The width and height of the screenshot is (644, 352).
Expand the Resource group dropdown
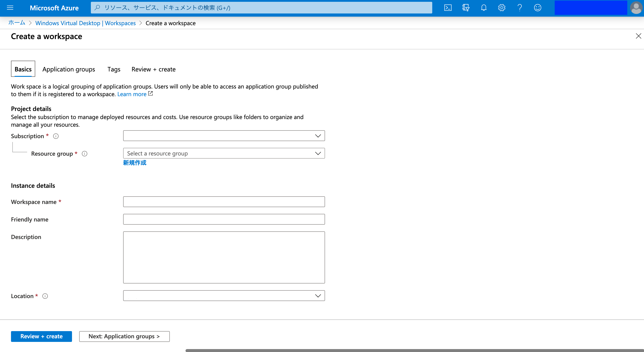tap(224, 153)
